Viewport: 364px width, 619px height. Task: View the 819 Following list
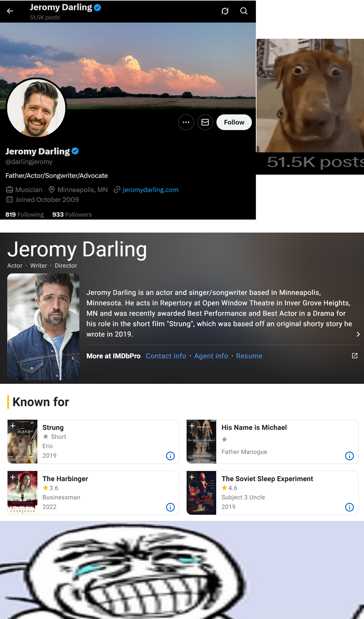[x=24, y=214]
